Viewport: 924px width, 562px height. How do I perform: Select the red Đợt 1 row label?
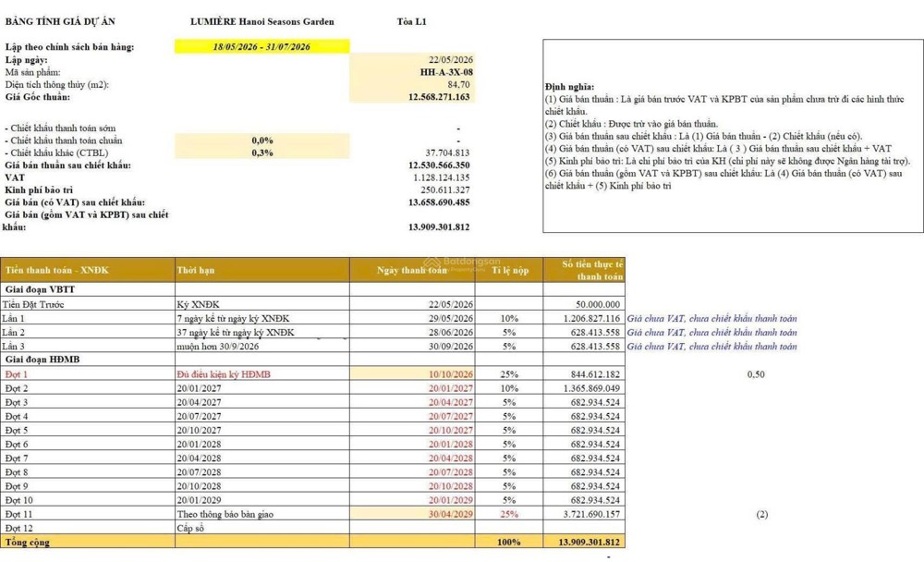tap(17, 374)
